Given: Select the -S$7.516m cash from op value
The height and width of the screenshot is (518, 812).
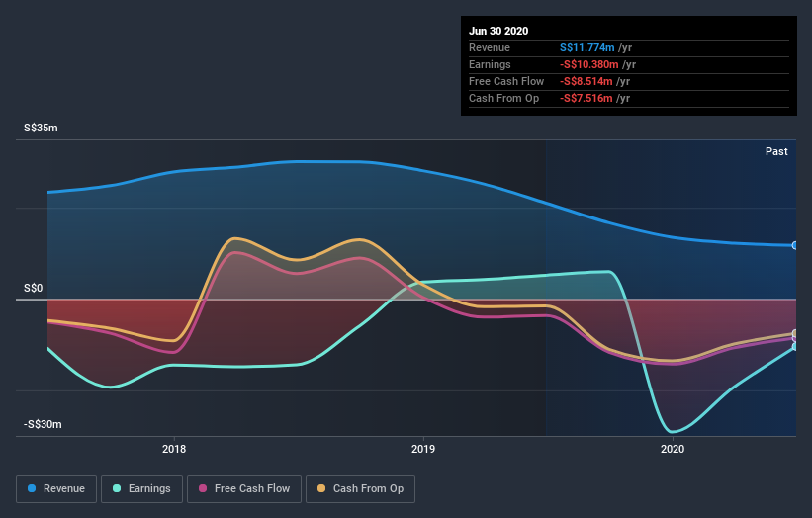Looking at the screenshot, I should [586, 98].
